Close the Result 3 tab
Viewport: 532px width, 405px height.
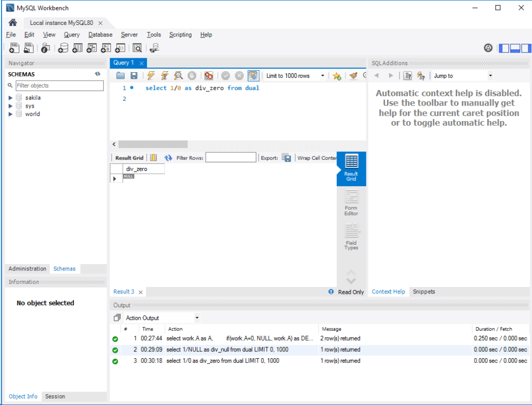(140, 292)
